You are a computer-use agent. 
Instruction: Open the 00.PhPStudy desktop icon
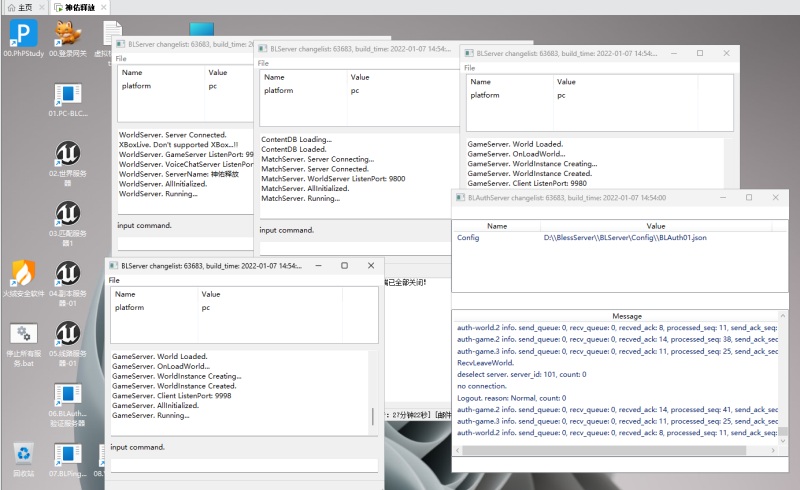click(22, 36)
